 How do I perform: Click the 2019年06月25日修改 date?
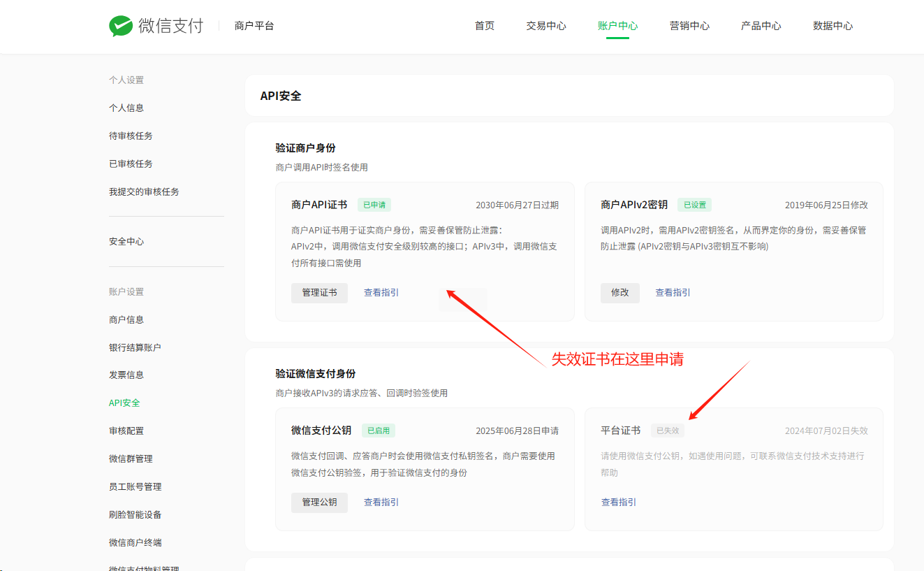pos(826,205)
